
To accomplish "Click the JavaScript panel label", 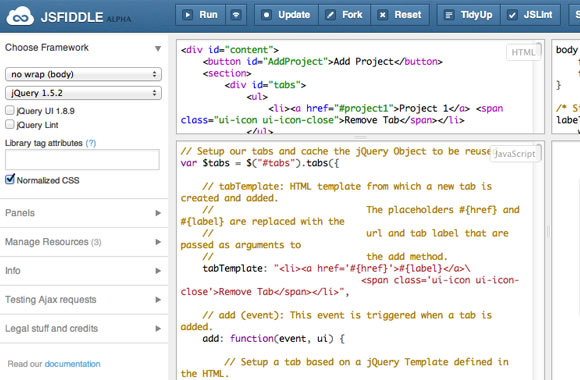I will click(515, 154).
